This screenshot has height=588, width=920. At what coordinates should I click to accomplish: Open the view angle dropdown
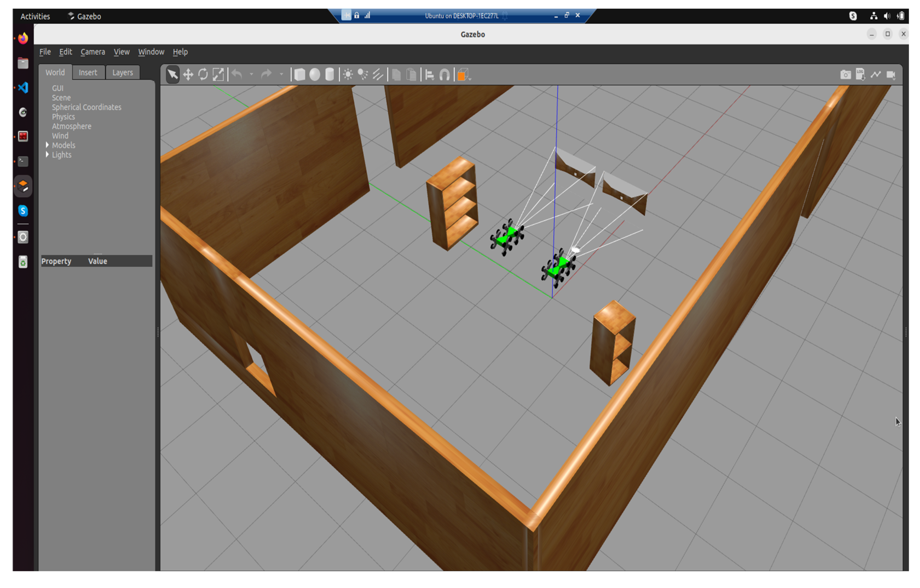click(x=464, y=75)
